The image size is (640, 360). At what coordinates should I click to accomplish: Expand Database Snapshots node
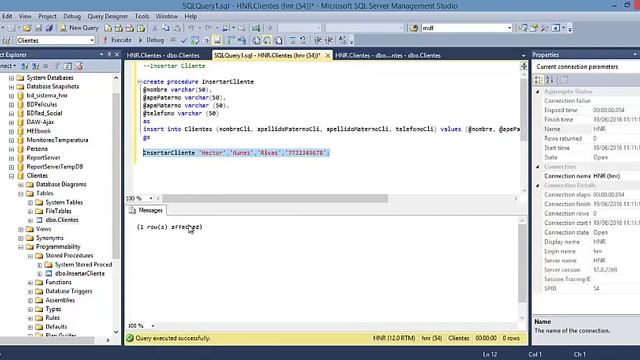coord(11,87)
